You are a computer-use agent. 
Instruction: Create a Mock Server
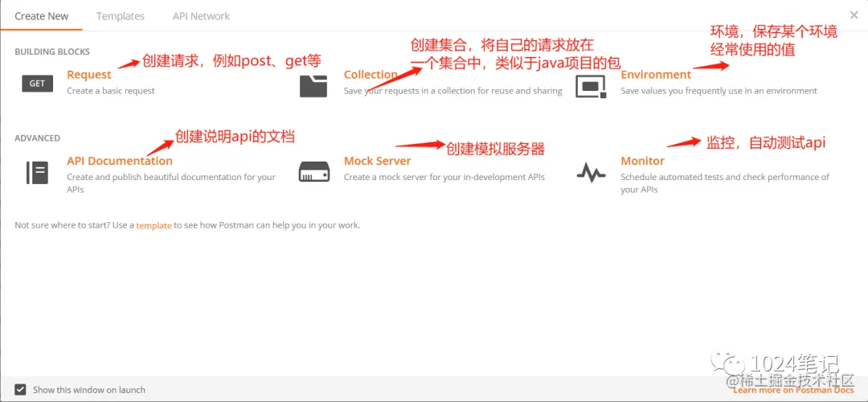[x=378, y=161]
